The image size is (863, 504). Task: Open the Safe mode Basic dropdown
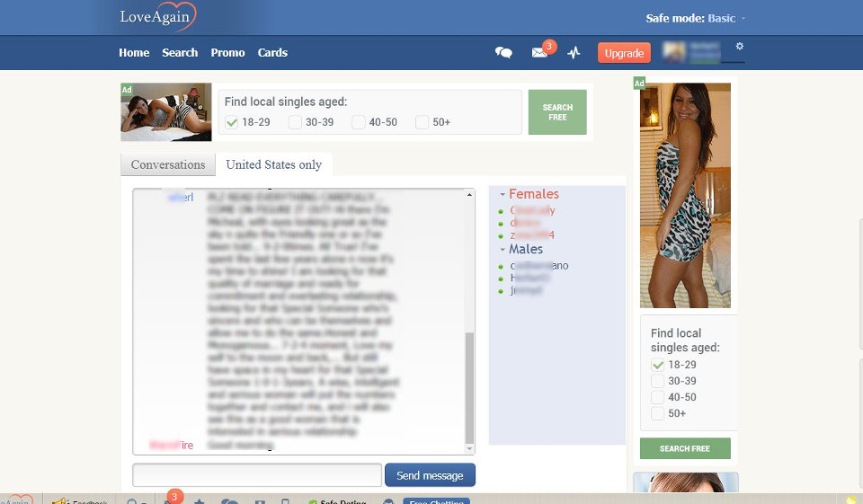tap(696, 18)
